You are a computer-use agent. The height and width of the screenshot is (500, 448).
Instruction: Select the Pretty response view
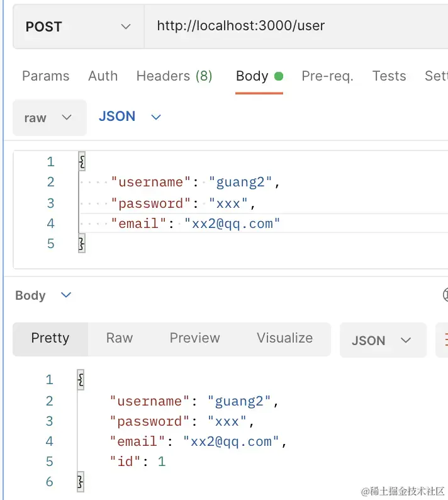tap(50, 338)
